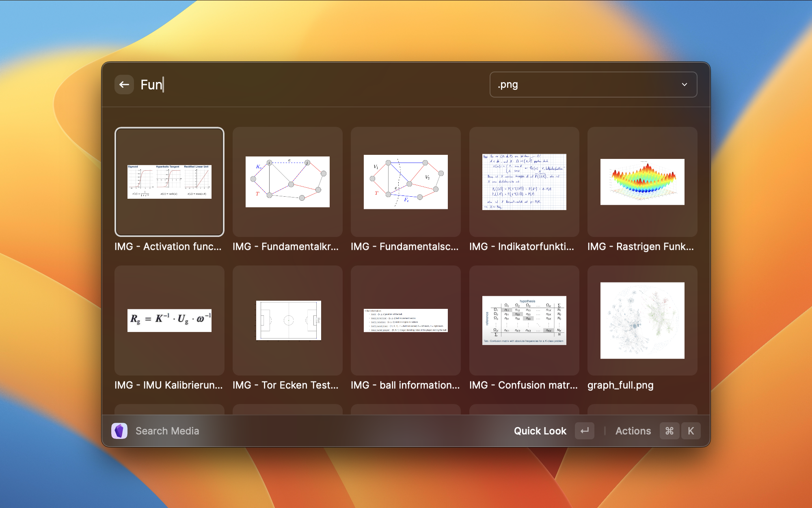Image resolution: width=812 pixels, height=508 pixels.
Task: Click the 'IMG - Tor Ecken Test...' label
Action: (x=285, y=385)
